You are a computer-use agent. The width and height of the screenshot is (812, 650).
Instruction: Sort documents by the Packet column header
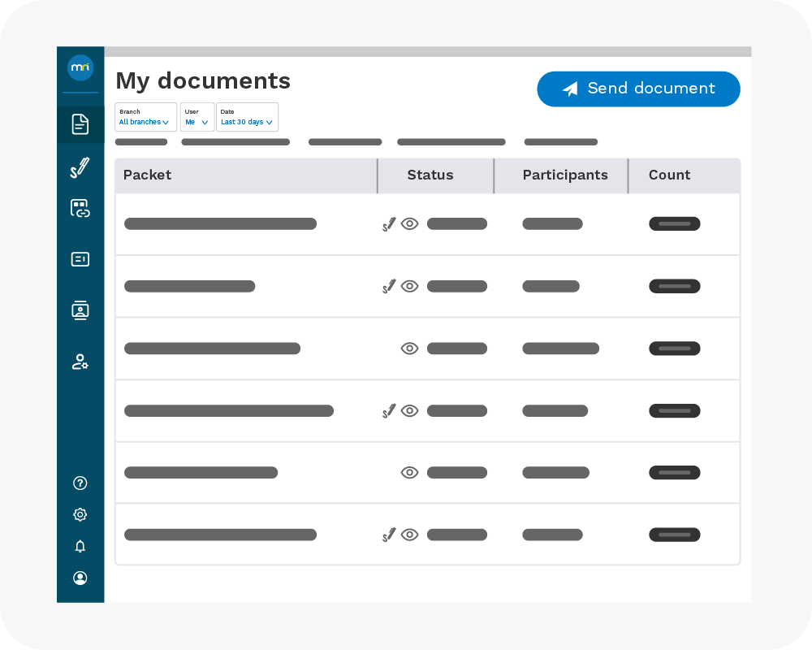147,175
